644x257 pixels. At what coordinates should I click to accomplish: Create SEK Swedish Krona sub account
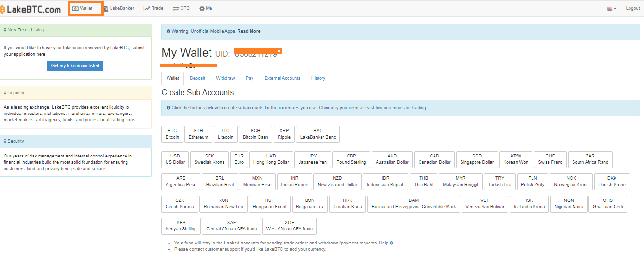coord(210,159)
